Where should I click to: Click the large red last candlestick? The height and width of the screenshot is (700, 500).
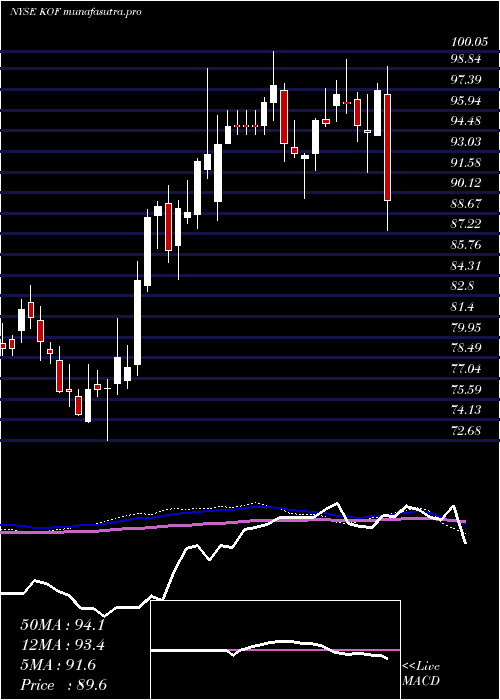[388, 147]
